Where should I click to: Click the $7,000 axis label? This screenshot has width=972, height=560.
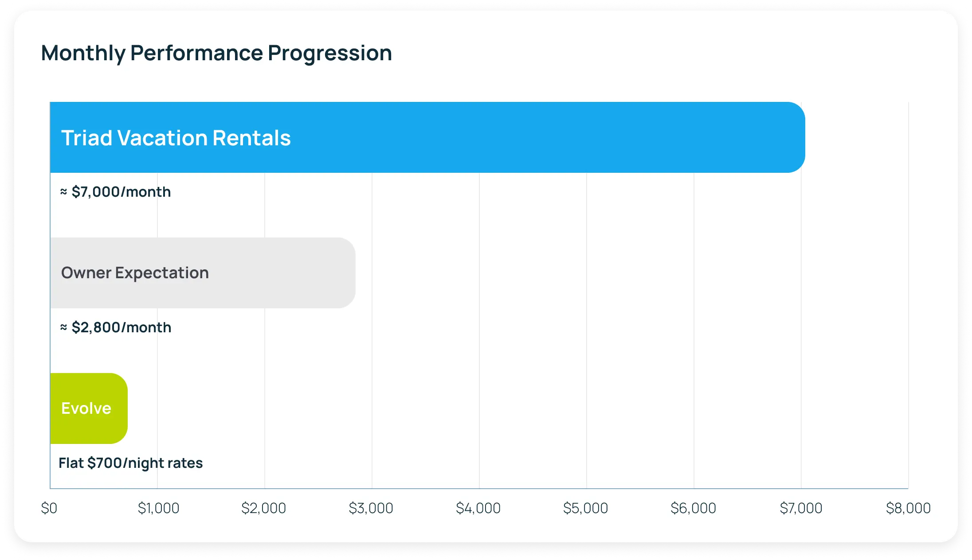[x=801, y=508]
